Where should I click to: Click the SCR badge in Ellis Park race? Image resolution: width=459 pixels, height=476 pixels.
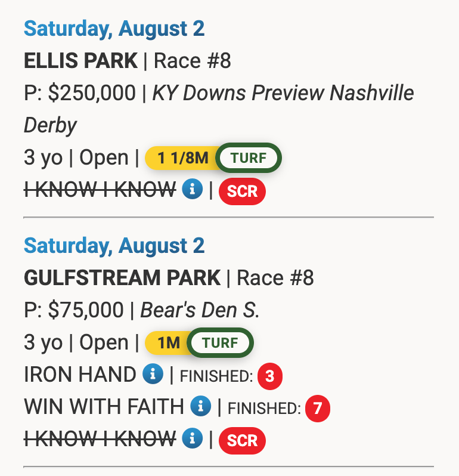242,191
